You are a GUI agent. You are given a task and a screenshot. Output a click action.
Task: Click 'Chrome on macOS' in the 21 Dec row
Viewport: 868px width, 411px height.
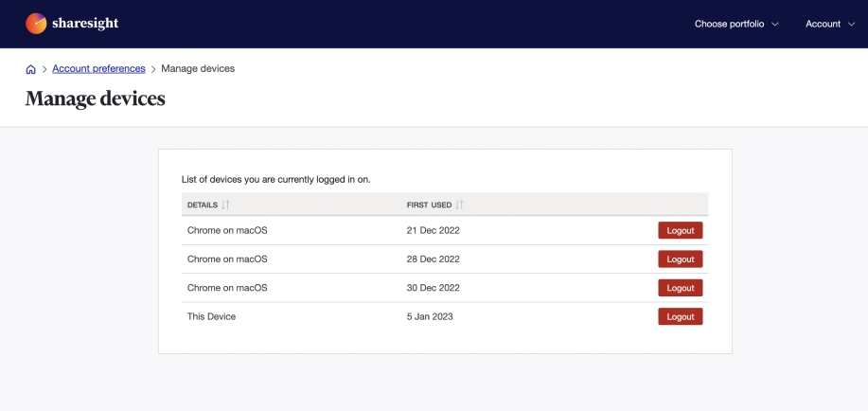click(227, 230)
